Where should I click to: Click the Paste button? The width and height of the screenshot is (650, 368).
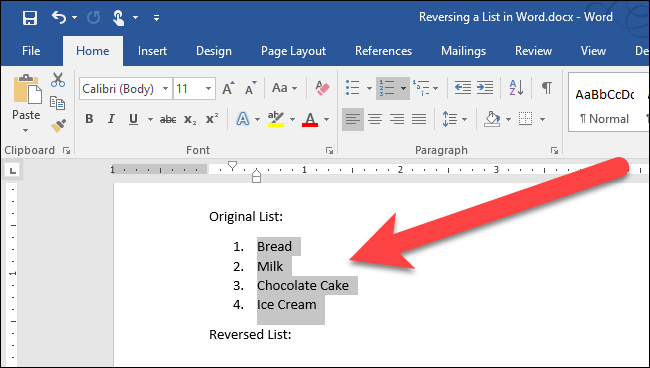click(26, 104)
